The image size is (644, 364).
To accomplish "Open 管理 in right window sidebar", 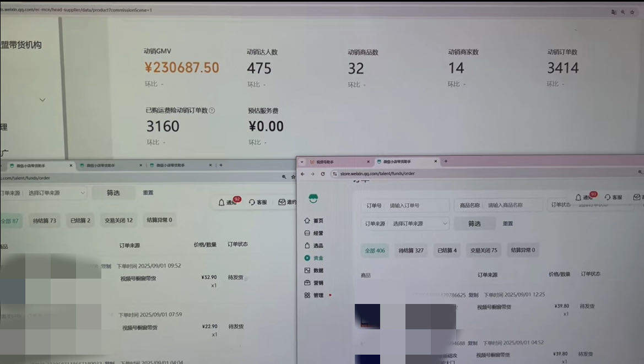I will coord(314,295).
